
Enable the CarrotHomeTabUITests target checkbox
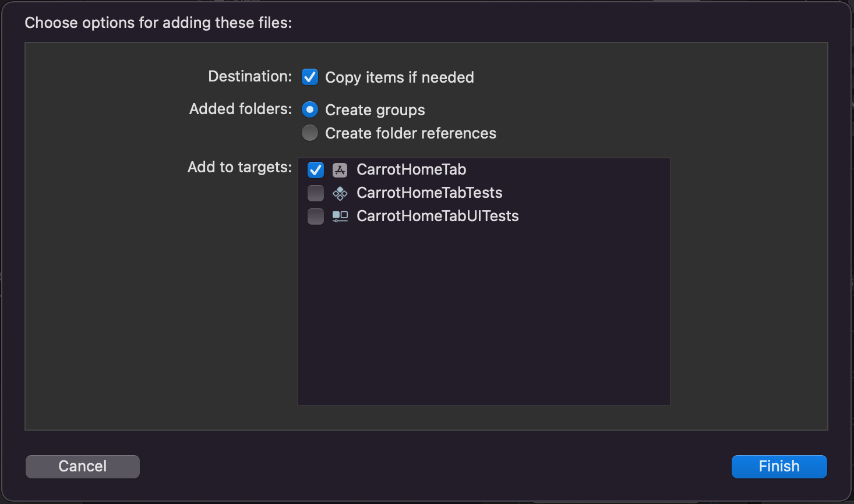click(316, 216)
